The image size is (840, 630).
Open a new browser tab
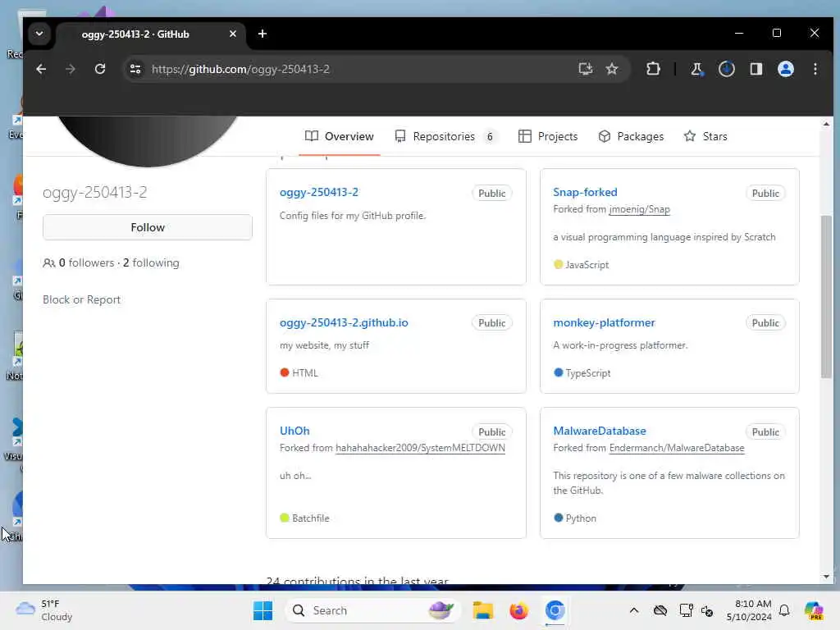(x=262, y=34)
